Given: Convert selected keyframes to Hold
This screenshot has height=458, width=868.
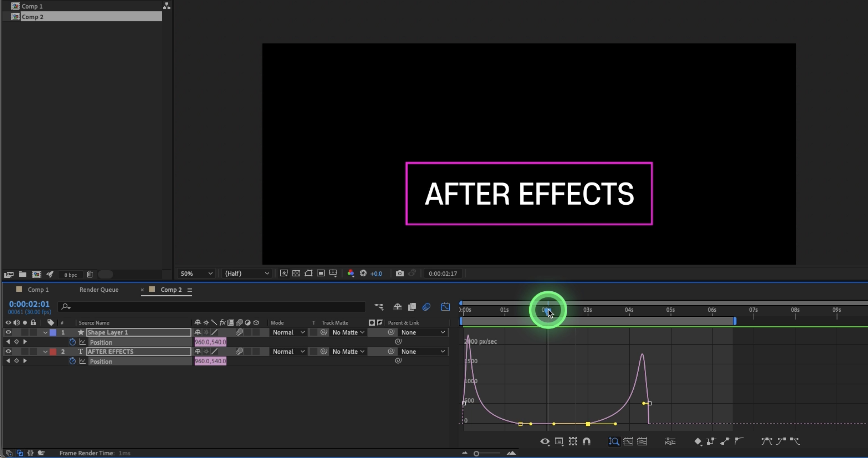Looking at the screenshot, I should click(x=711, y=441).
